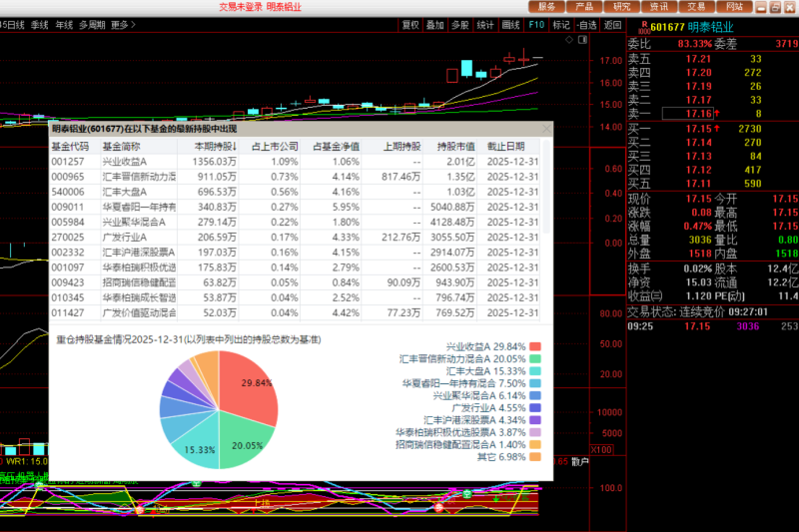Image resolution: width=799 pixels, height=532 pixels.
Task: Select fund row 009011 华夏睿阳一年持有
Action: (x=295, y=208)
